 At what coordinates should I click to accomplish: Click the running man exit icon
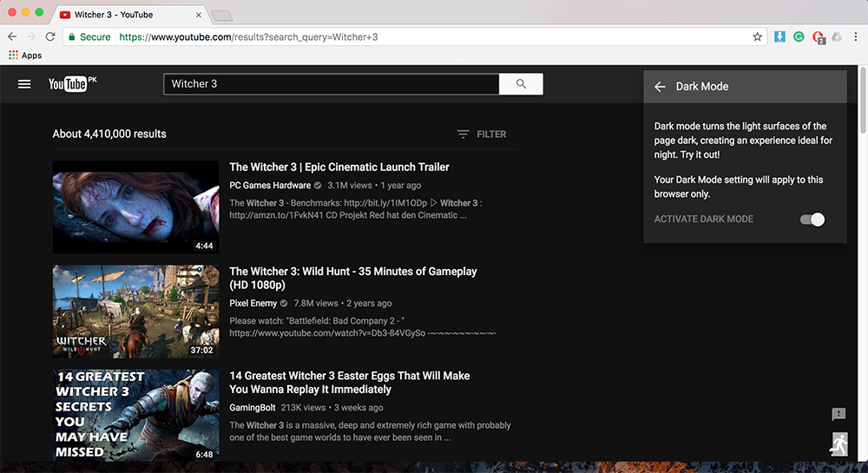point(839,444)
